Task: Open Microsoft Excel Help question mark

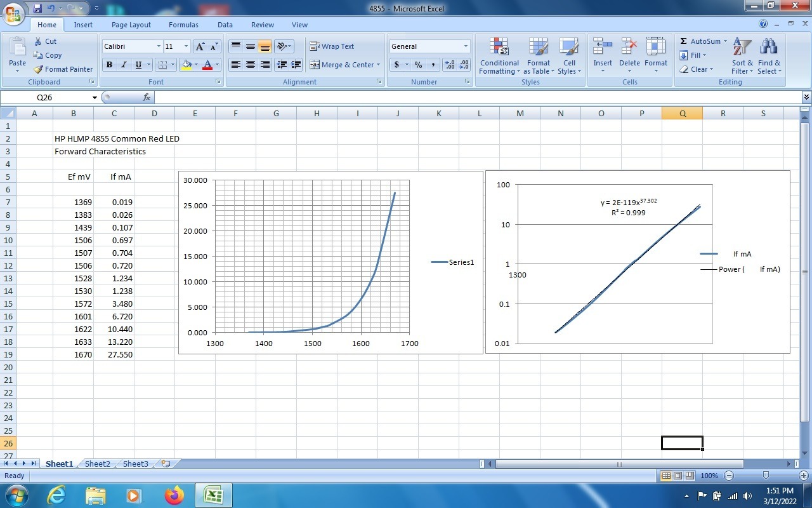Action: click(x=763, y=23)
